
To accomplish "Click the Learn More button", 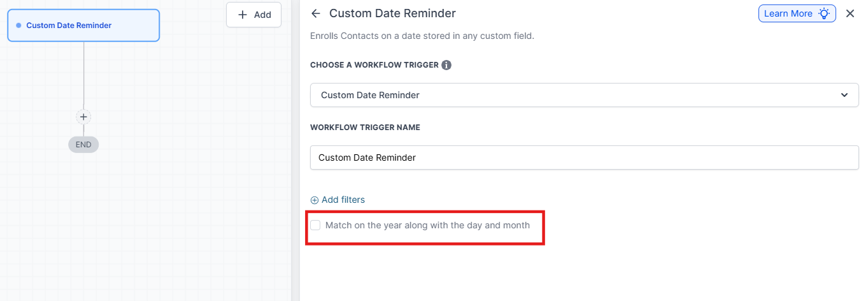I will click(x=797, y=13).
